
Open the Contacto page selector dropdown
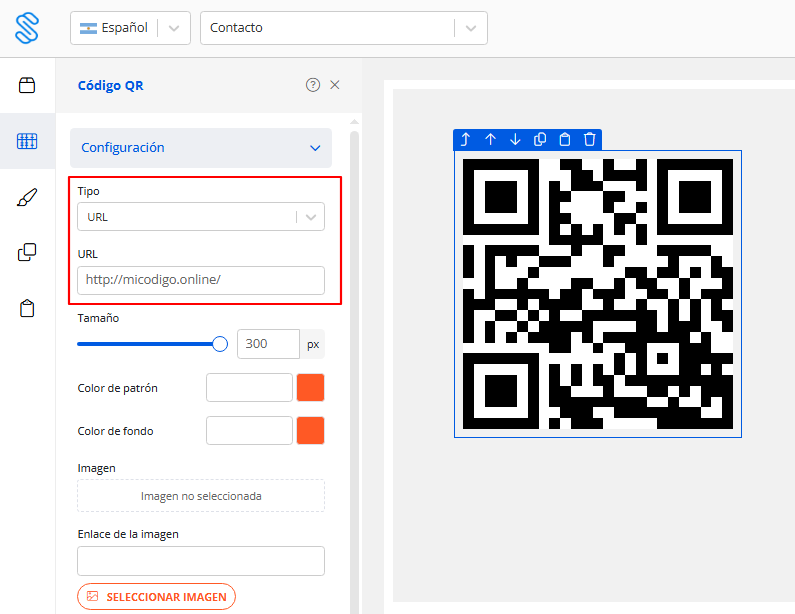(x=344, y=28)
